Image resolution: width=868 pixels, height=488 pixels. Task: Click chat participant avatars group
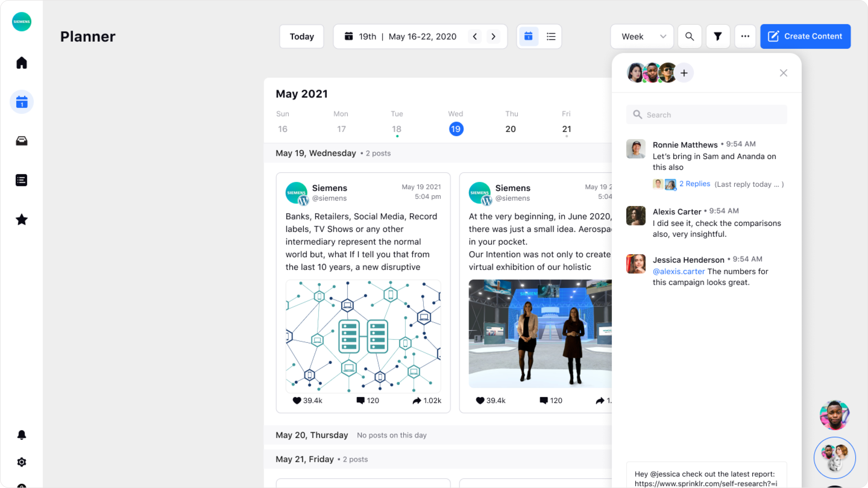click(652, 73)
